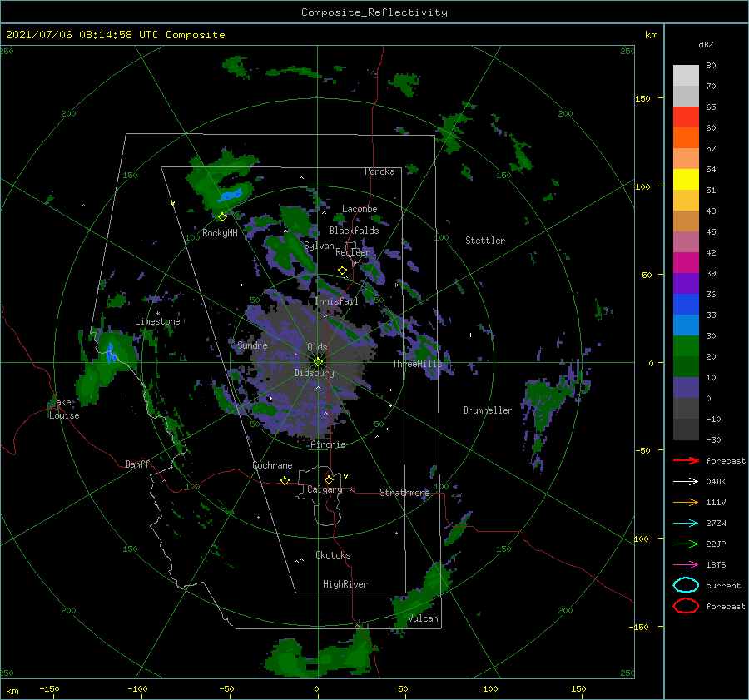The image size is (749, 700).
Task: Click the magenta 18TS arrow icon
Action: click(x=686, y=565)
